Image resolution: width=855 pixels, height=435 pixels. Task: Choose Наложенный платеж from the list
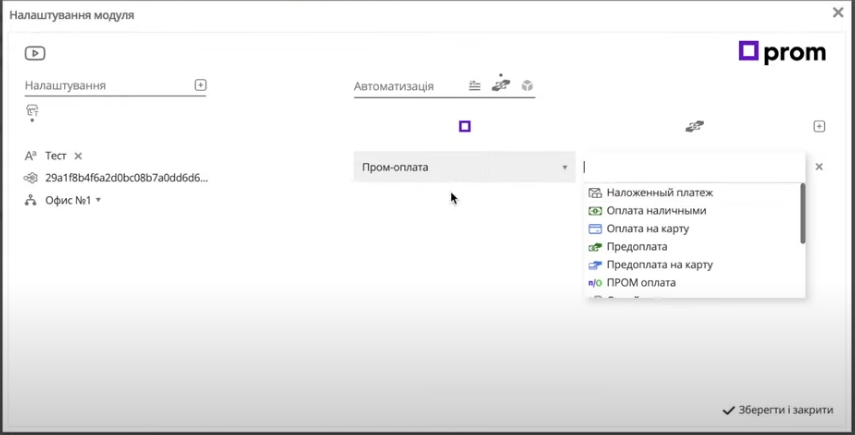pyautogui.click(x=659, y=193)
